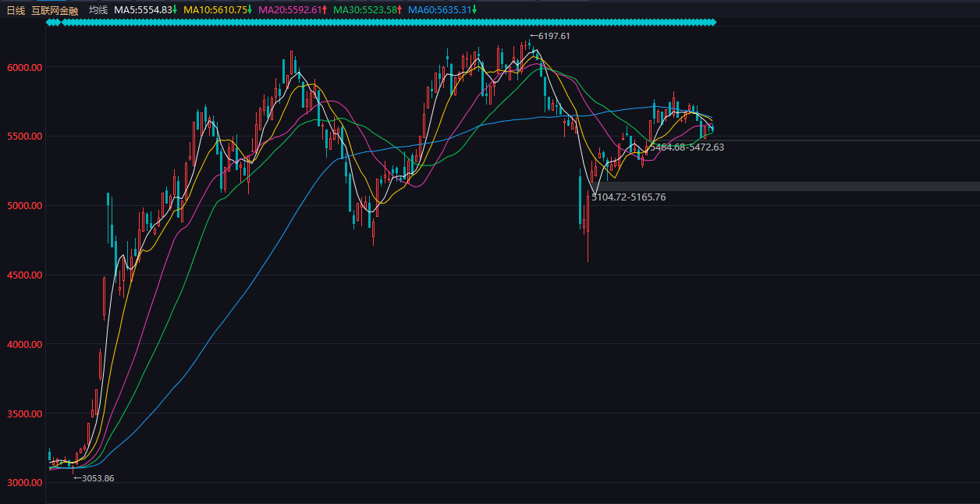Click the 6000.00 price axis label
The height and width of the screenshot is (504, 980).
click(25, 68)
